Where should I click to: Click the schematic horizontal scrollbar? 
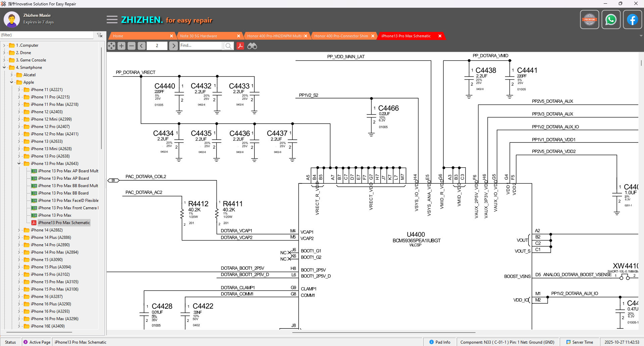[384, 333]
